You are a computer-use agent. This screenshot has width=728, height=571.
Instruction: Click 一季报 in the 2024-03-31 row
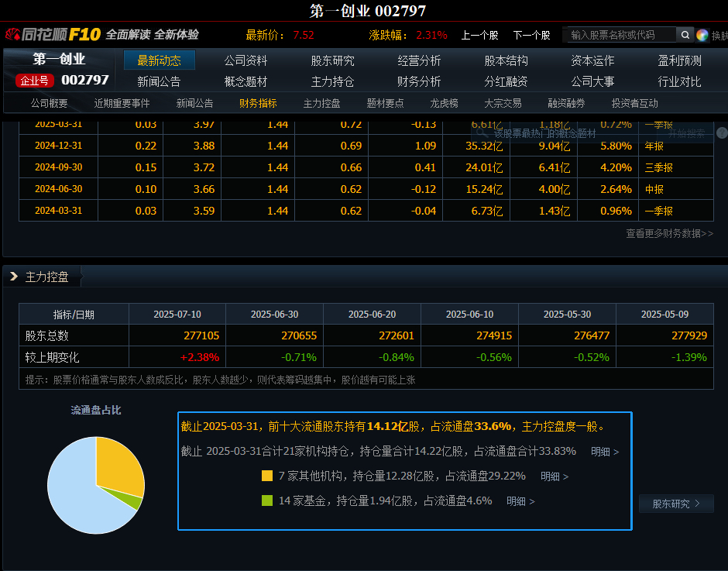pos(658,211)
